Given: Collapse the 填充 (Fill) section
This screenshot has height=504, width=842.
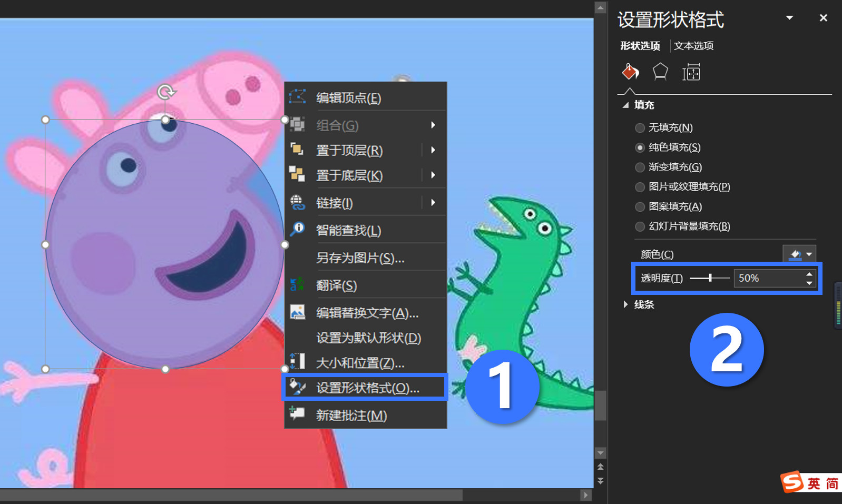Looking at the screenshot, I should [625, 105].
